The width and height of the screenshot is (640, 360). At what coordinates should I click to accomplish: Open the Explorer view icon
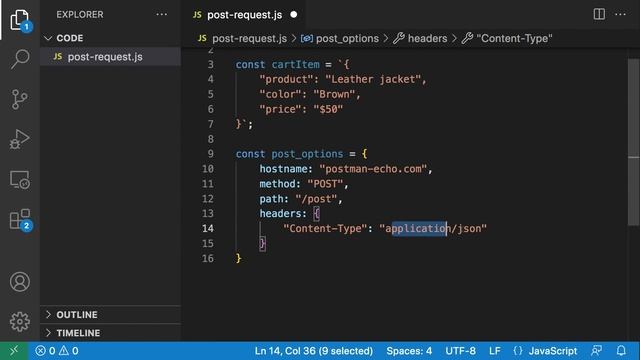tap(20, 19)
